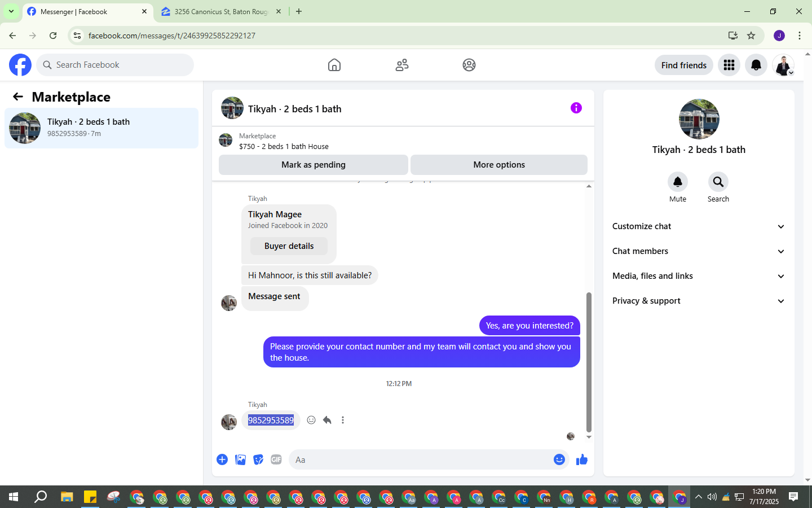The image size is (812, 508).
Task: Open the Tikyah · 2 beds 1 bath chat header
Action: (x=294, y=108)
